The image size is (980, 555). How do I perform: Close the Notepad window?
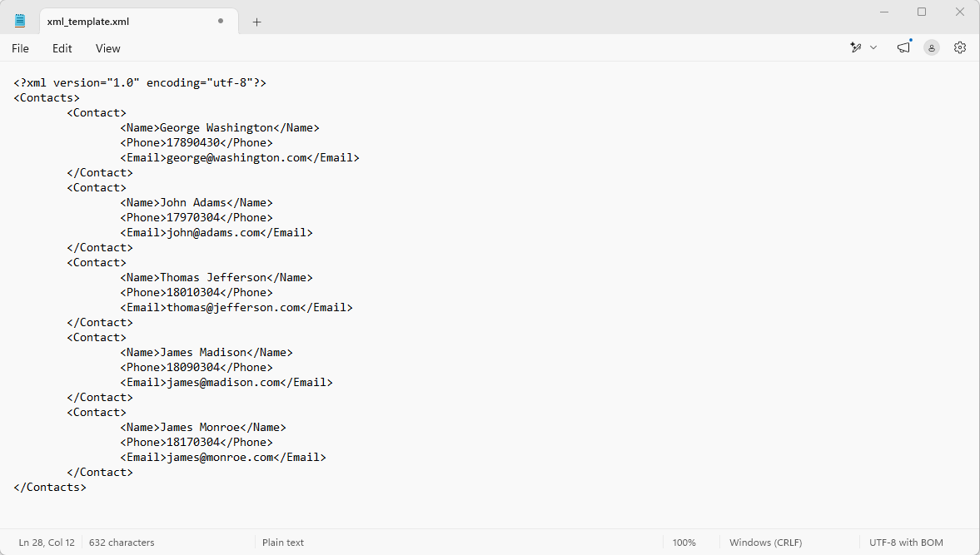coord(960,12)
